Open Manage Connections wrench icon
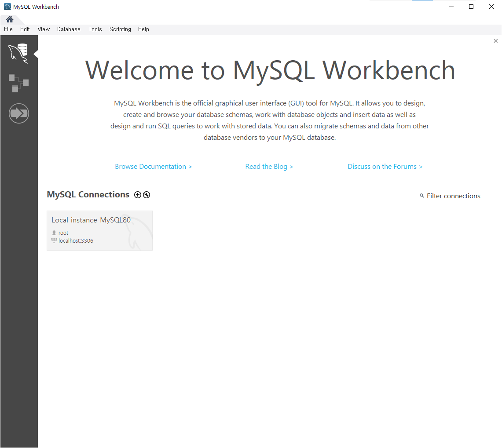 [x=147, y=195]
